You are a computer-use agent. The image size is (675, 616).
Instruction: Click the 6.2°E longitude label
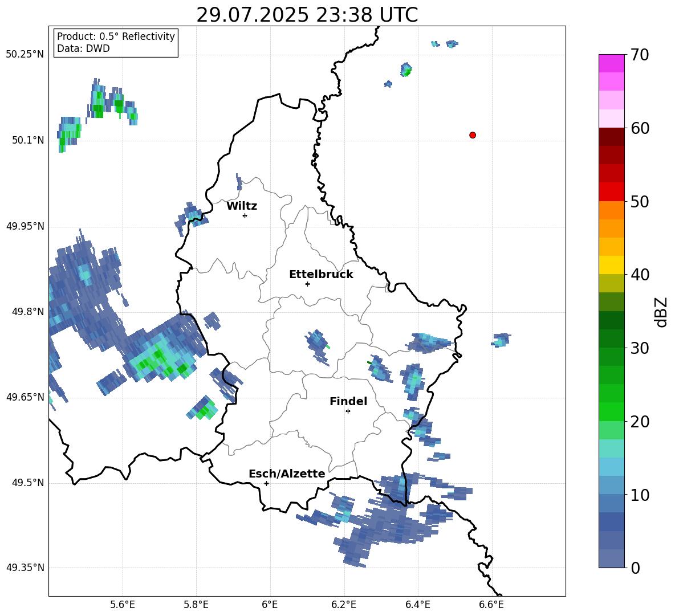[x=344, y=605]
